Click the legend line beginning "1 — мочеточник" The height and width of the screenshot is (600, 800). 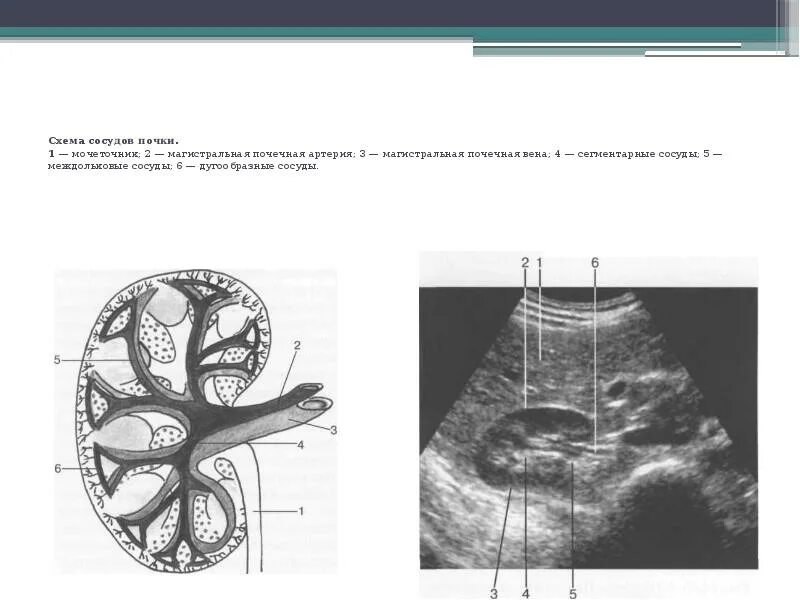tap(385, 154)
